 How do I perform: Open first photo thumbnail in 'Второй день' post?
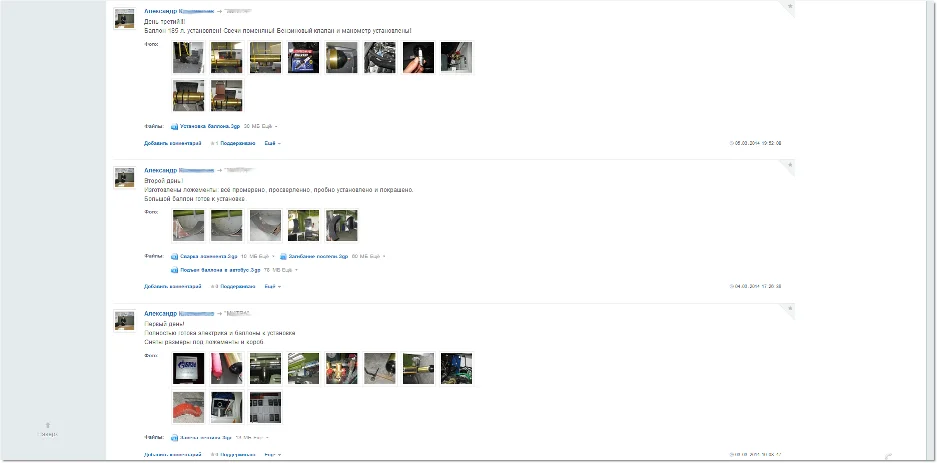pyautogui.click(x=188, y=225)
